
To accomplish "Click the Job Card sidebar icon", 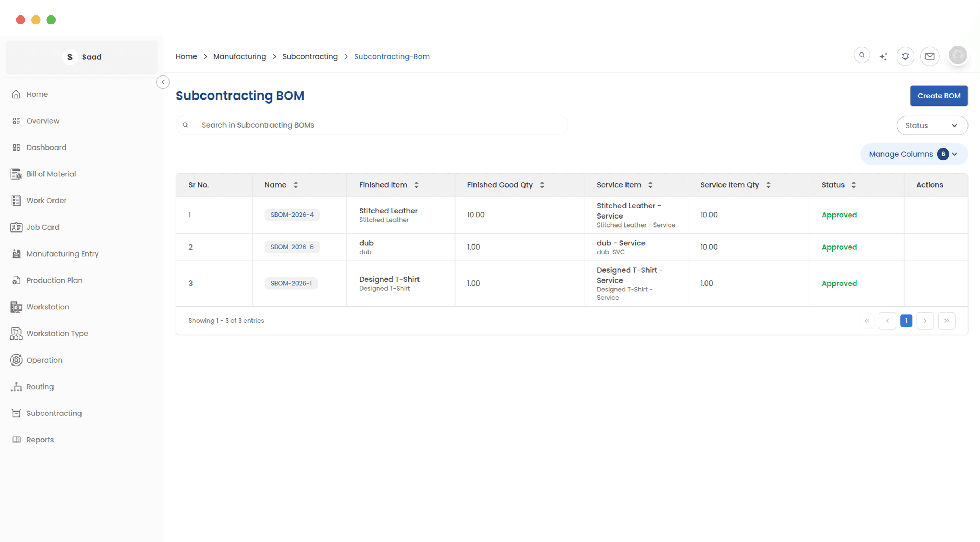I will pos(16,227).
